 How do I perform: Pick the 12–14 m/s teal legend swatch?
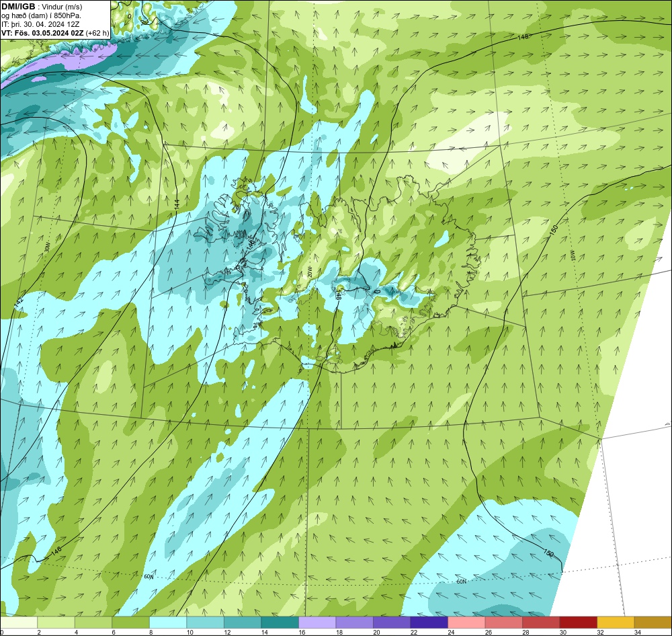243,623
